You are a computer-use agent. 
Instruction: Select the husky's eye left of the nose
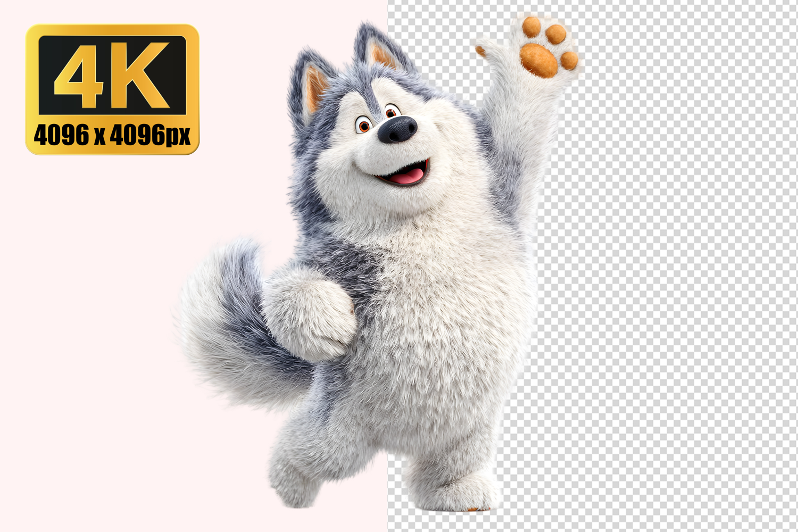pyautogui.click(x=364, y=126)
